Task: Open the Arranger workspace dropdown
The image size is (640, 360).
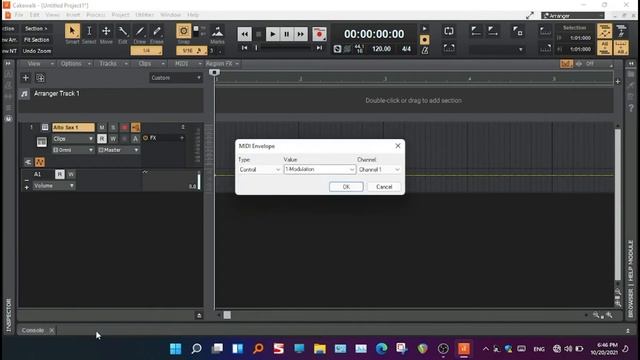Action: (573, 16)
